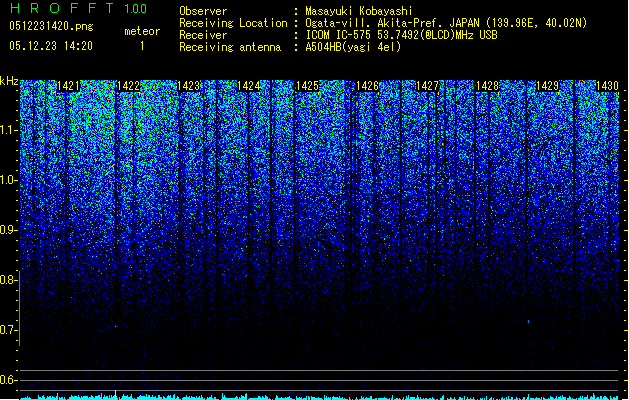The width and height of the screenshot is (629, 400).
Task: Click time marker 1426
Action: click(367, 86)
